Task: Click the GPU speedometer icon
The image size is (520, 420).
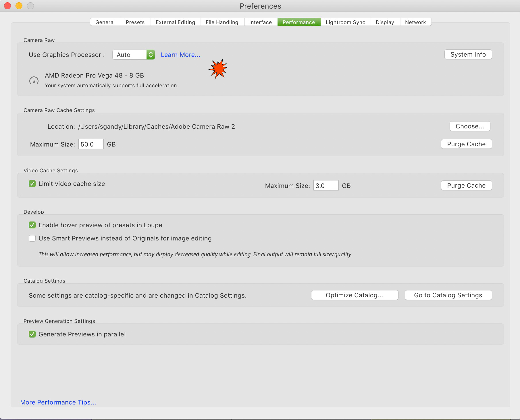Action: point(34,80)
